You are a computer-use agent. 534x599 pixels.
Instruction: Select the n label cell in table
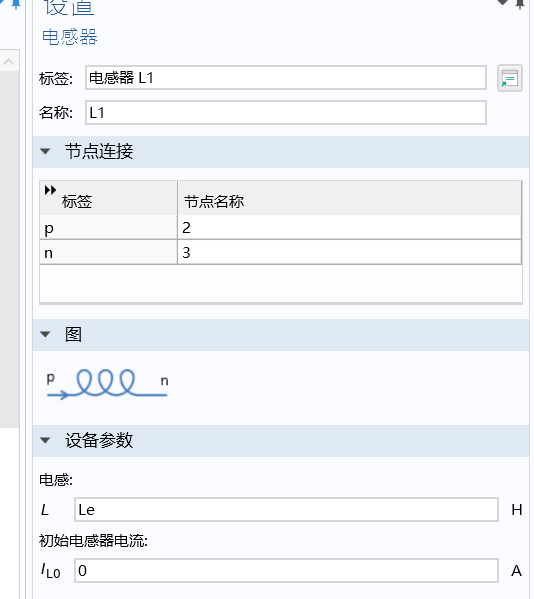tap(108, 252)
